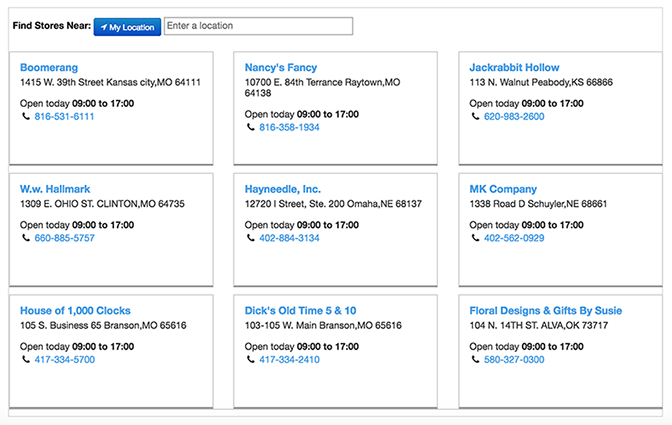This screenshot has height=425, width=672.
Task: Click address 104 N. 14TH ST. ALVA,OK
Action: click(x=539, y=326)
